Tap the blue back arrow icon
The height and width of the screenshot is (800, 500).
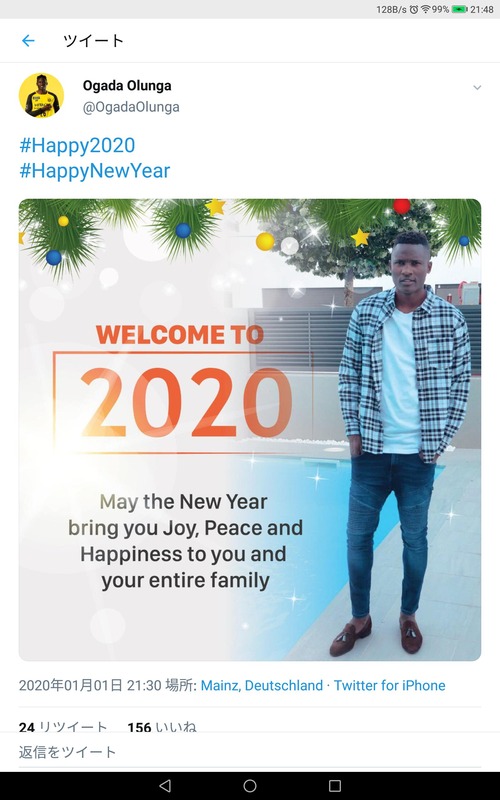[28, 41]
